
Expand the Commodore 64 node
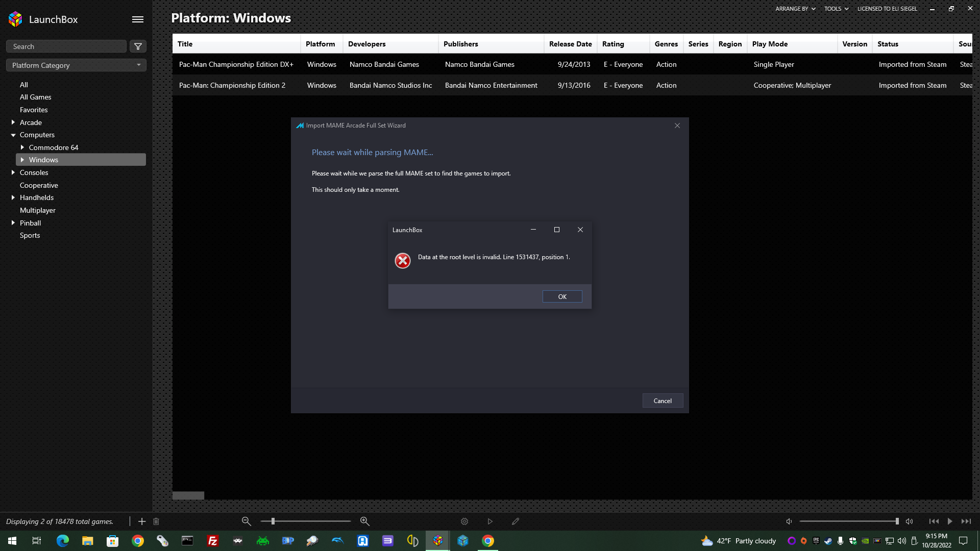(x=22, y=147)
